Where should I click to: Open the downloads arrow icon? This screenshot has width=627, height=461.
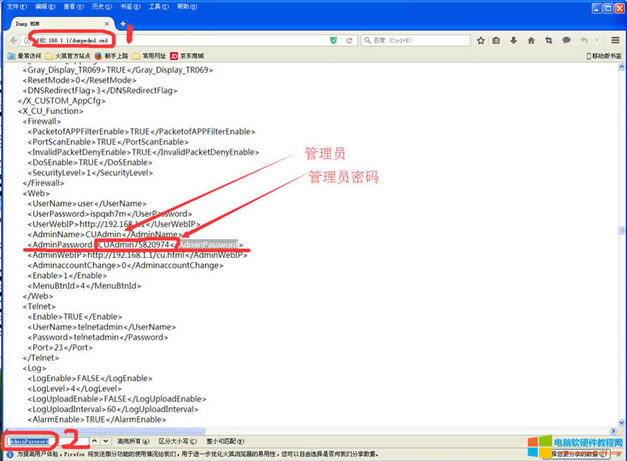[514, 40]
